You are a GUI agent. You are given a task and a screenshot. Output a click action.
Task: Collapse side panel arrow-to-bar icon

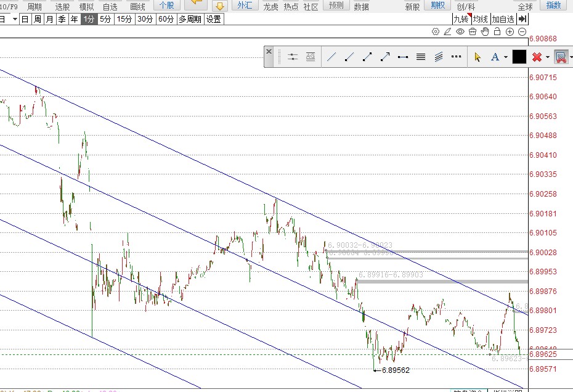522,19
